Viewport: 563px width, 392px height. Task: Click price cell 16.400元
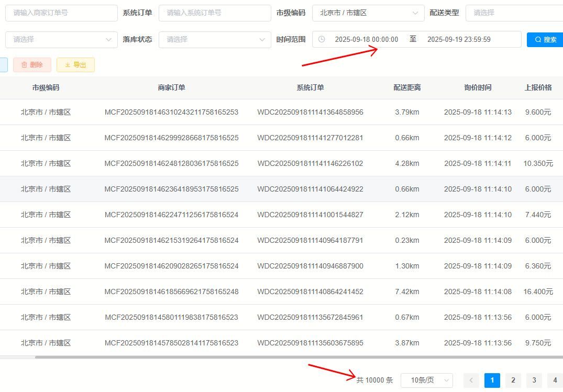[x=538, y=292]
